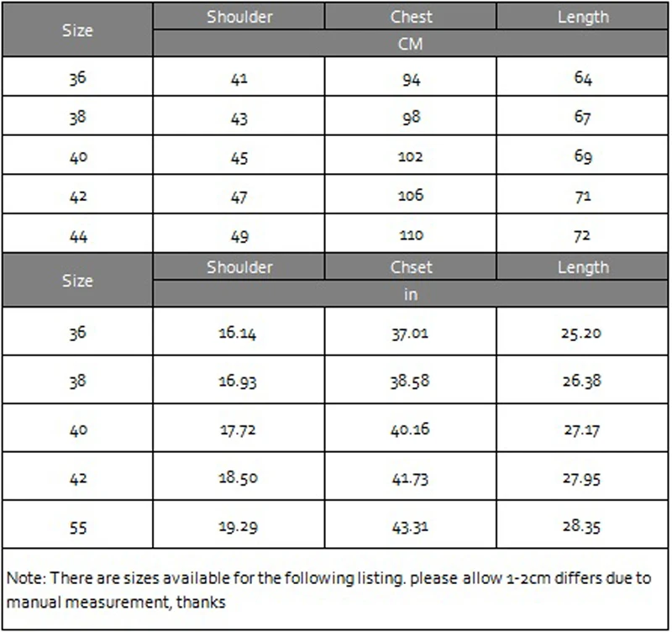This screenshot has width=672, height=632.
Task: Select the length value 28.35
Action: pos(582,526)
